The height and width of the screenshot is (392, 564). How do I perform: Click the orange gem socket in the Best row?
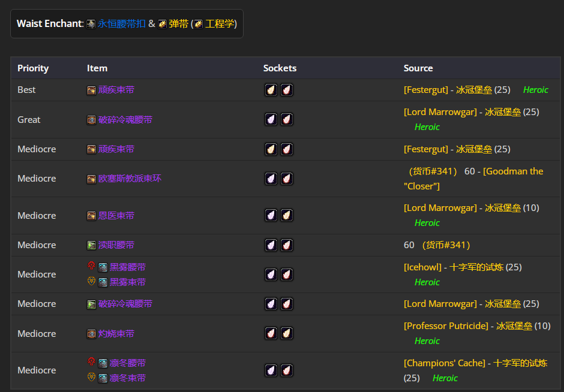(x=271, y=90)
